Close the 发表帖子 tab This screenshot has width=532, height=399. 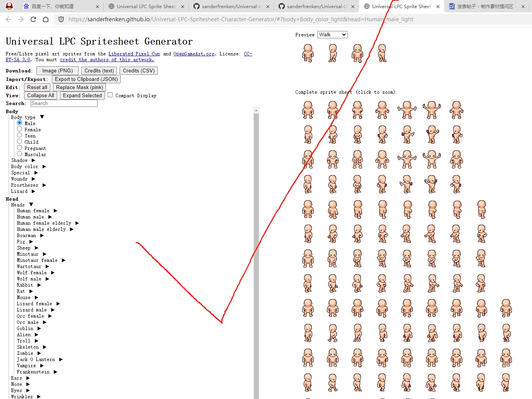(x=523, y=7)
